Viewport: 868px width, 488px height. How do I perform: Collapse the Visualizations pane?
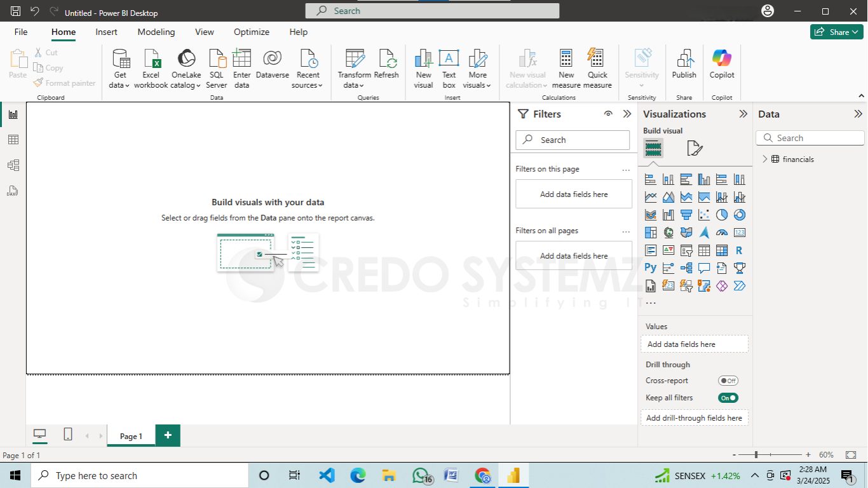743,114
